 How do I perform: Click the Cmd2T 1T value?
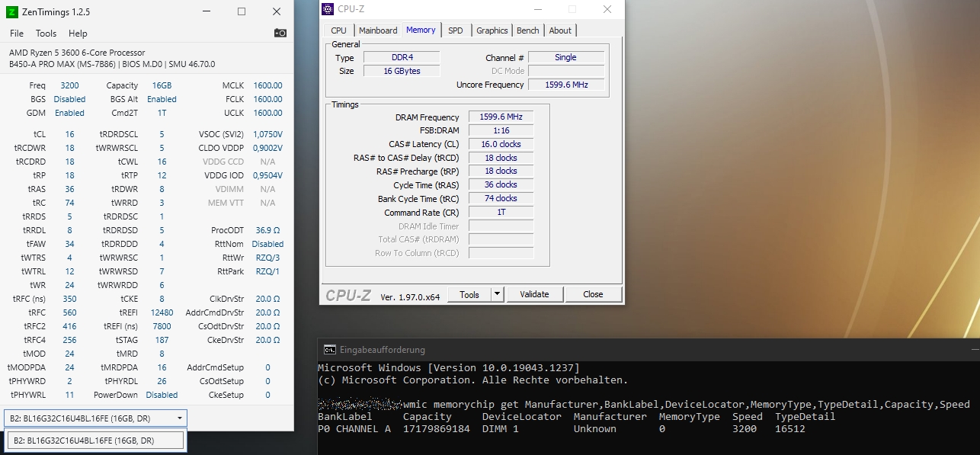162,113
